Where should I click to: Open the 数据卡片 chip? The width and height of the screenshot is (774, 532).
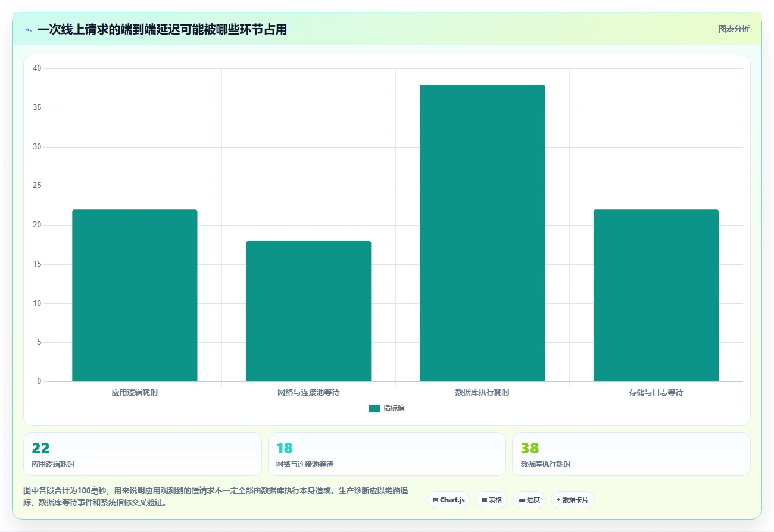pyautogui.click(x=572, y=500)
